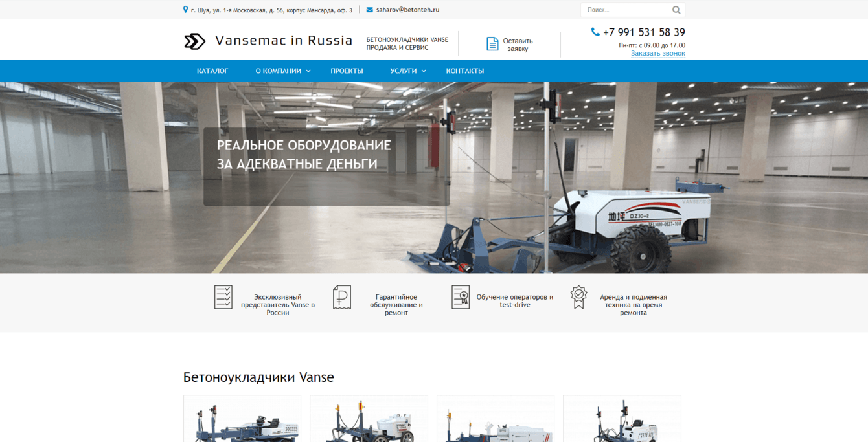Click the search magnifier icon
The image size is (868, 442).
pos(676,9)
